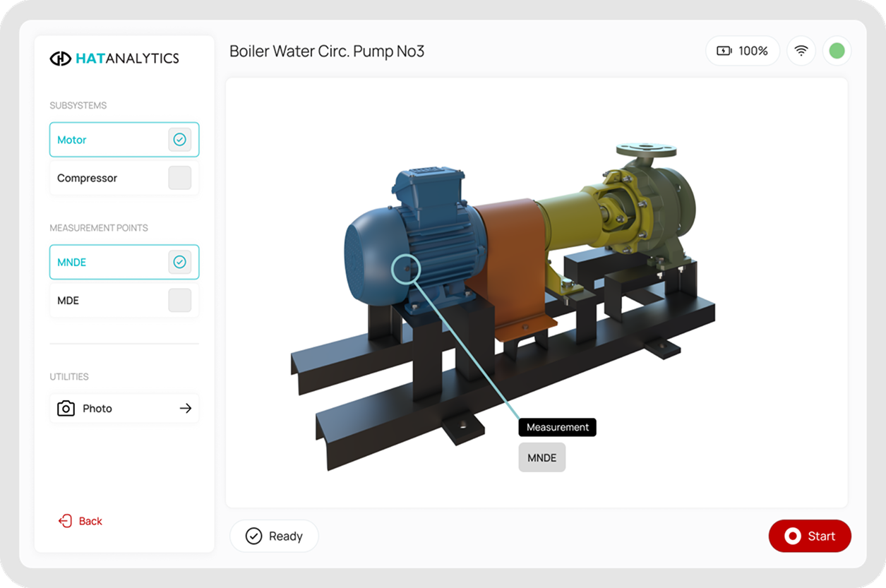
Task: Click the Boiler Water Circ. Pump No3 title
Action: tap(327, 52)
